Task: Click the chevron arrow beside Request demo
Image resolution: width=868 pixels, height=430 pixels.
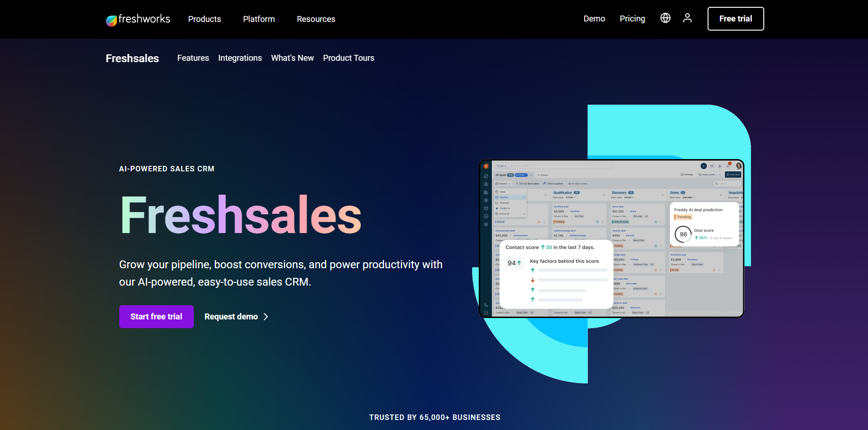Action: pos(266,317)
